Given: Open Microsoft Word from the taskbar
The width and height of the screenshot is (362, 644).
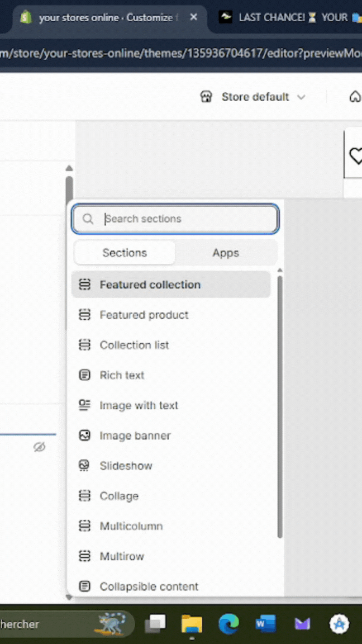Looking at the screenshot, I should 265,623.
